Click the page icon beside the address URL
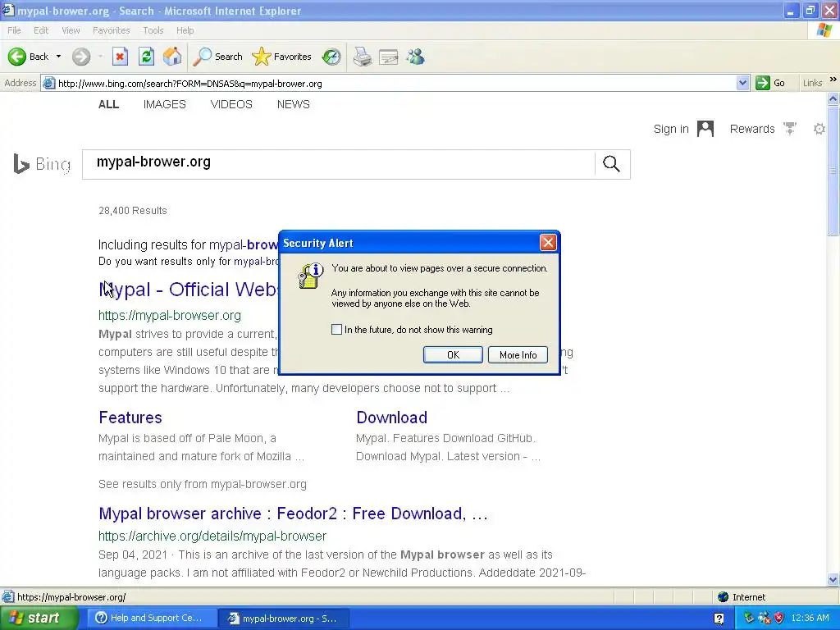The width and height of the screenshot is (840, 630). [x=48, y=83]
